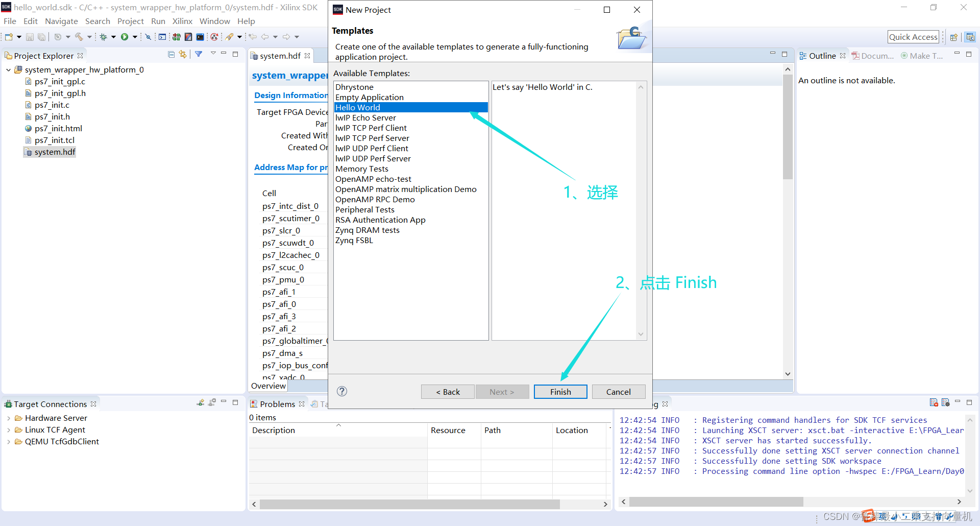
Task: Click the Description column header
Action: coord(337,431)
